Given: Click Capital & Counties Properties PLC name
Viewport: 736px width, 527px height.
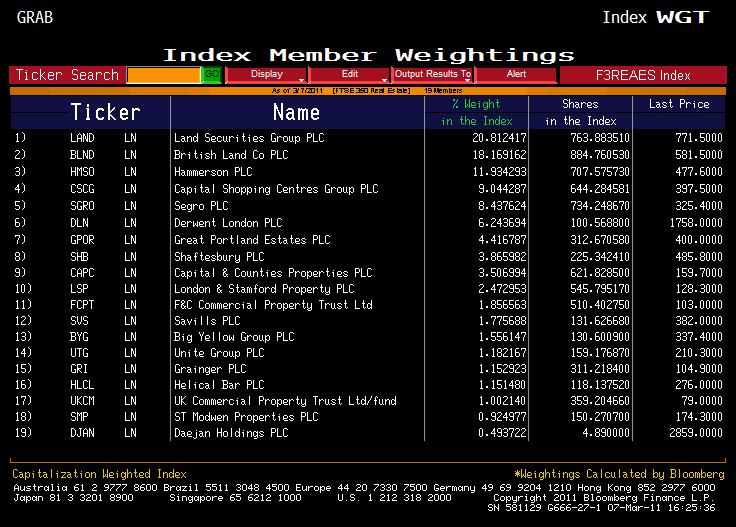Looking at the screenshot, I should (273, 273).
